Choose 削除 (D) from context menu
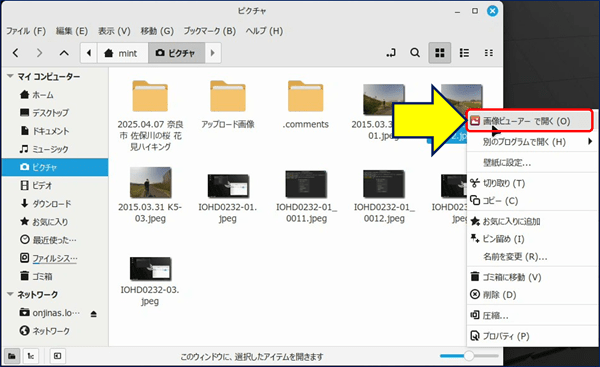The width and height of the screenshot is (600, 367). (x=532, y=295)
